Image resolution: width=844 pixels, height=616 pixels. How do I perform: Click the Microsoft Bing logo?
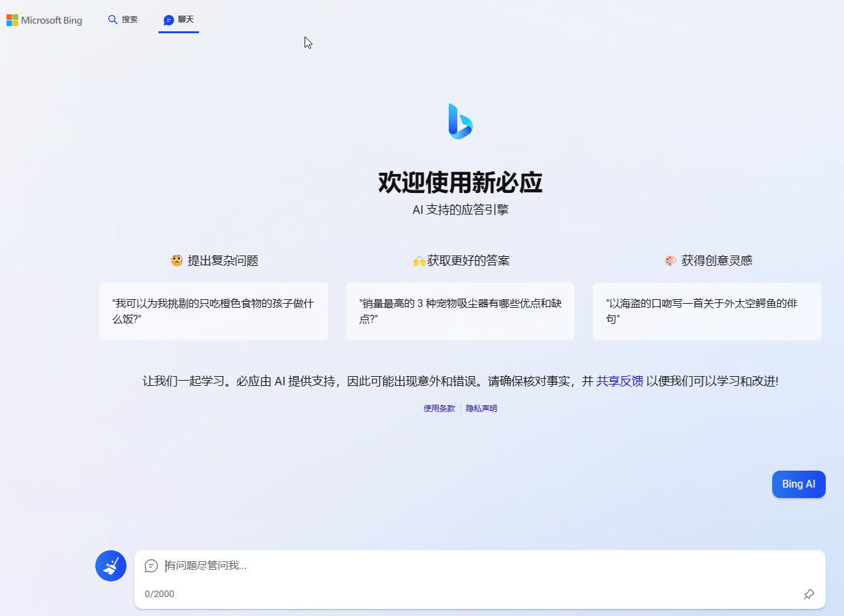click(44, 20)
